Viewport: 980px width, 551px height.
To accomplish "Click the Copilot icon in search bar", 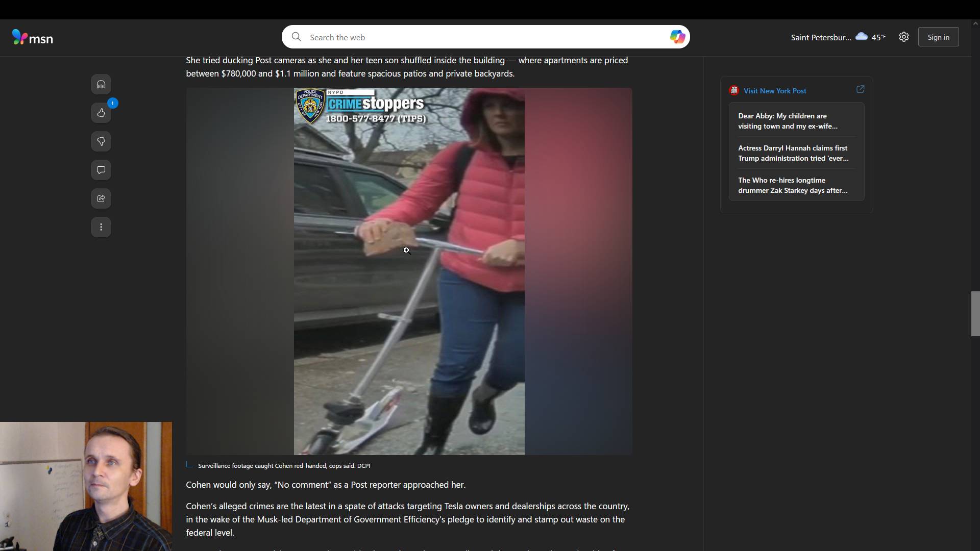I will point(677,37).
